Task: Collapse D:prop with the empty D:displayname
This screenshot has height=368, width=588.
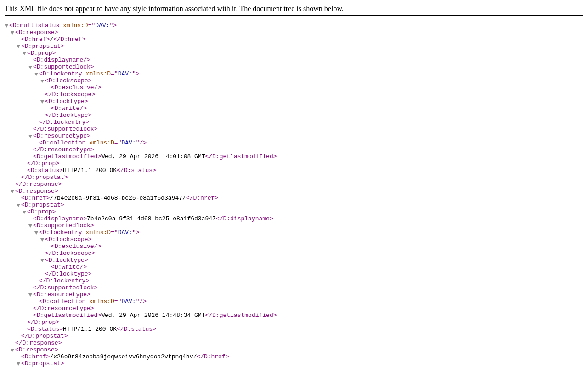Action: tap(24, 53)
